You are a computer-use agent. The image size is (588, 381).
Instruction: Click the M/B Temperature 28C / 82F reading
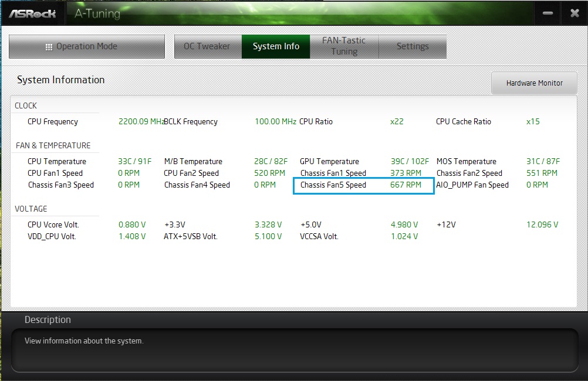271,161
